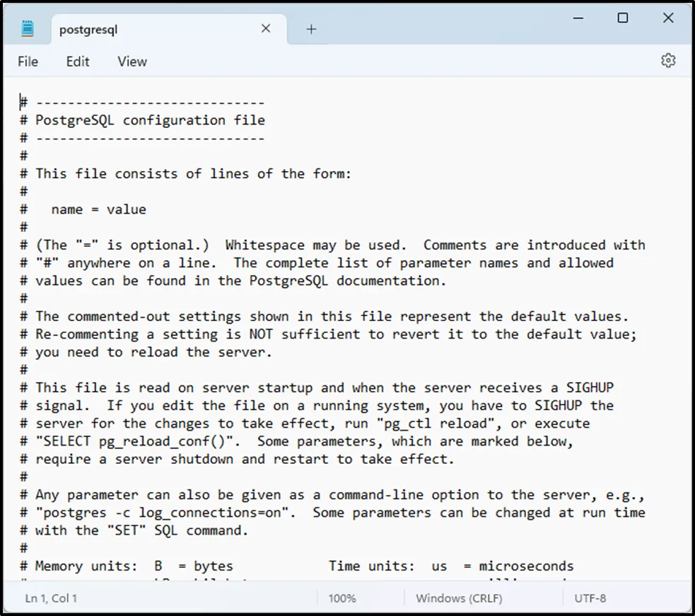Maximize the Notepad window
Image resolution: width=695 pixels, height=616 pixels.
click(622, 18)
